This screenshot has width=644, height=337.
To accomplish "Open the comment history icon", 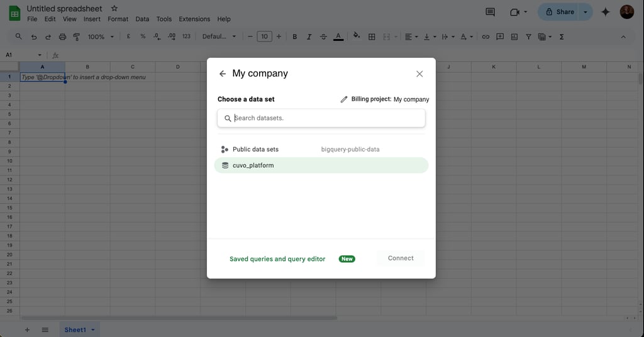I will tap(490, 12).
